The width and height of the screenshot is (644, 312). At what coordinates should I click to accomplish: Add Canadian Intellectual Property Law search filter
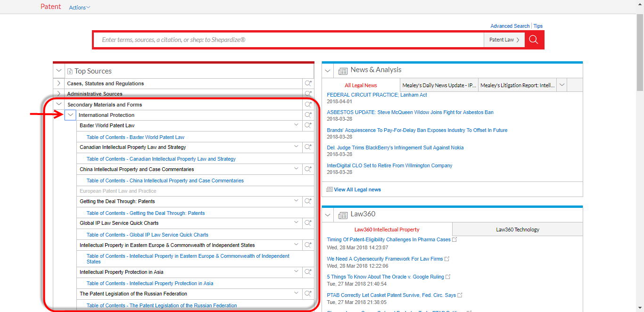click(308, 147)
